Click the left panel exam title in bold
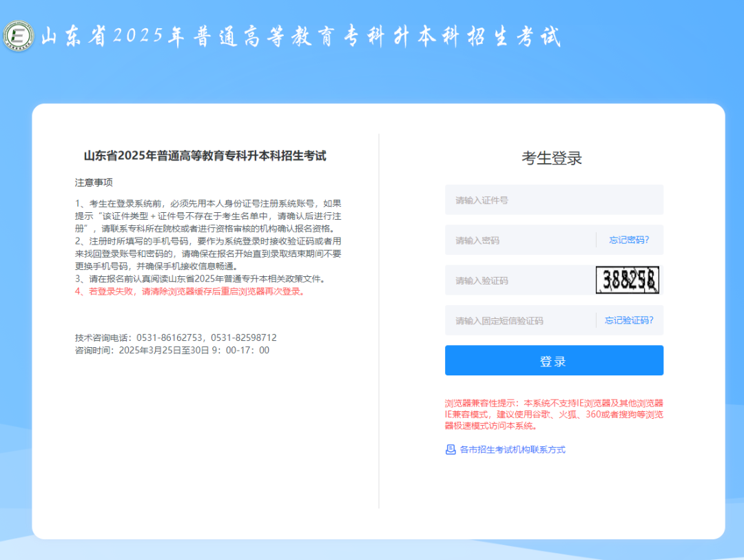This screenshot has width=744, height=560. point(206,156)
